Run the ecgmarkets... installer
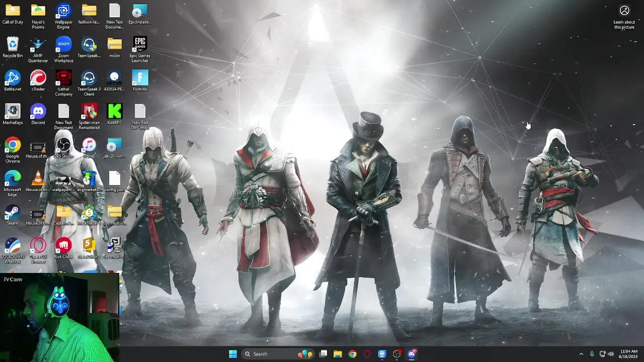 coord(89,182)
